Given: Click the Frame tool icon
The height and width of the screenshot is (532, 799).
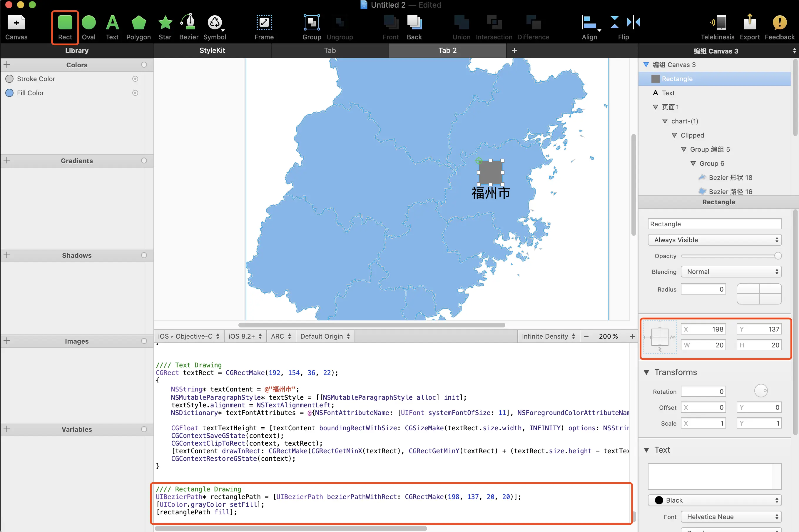Looking at the screenshot, I should (264, 23).
